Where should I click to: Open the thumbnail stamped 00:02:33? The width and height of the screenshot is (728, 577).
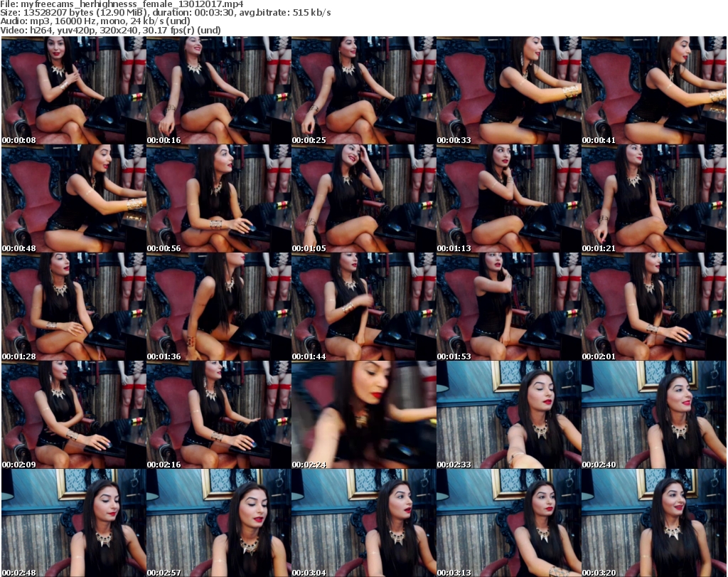509,415
